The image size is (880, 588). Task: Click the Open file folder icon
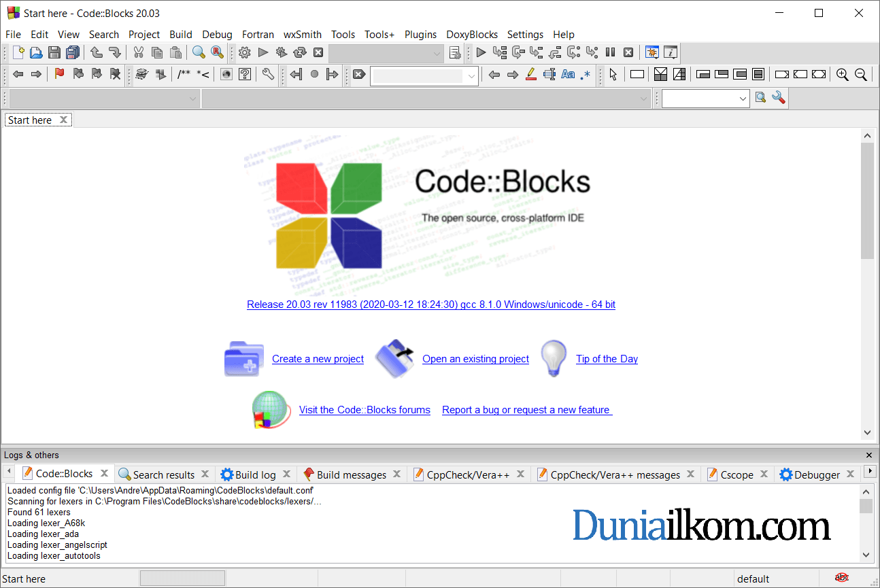36,52
